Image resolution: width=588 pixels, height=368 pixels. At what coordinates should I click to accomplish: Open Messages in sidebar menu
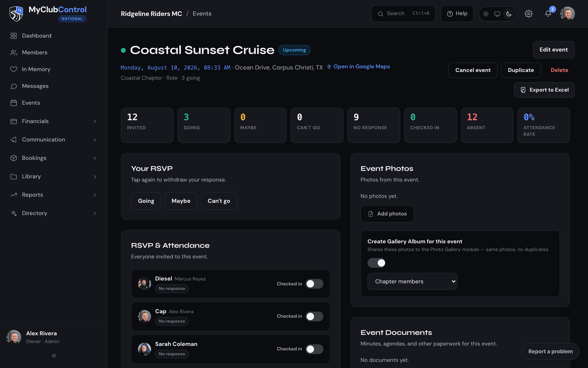pyautogui.click(x=54, y=86)
